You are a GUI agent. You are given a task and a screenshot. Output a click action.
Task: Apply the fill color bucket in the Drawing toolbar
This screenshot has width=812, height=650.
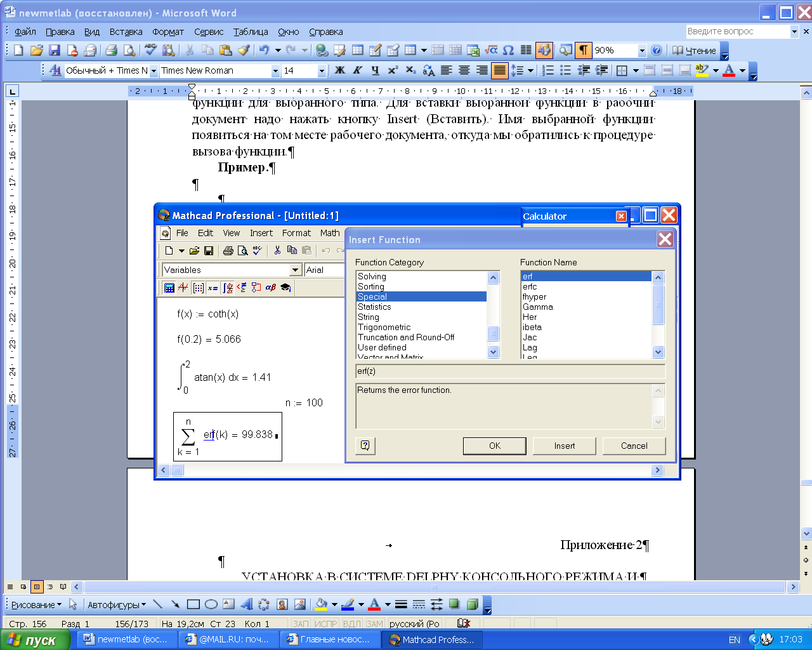tap(321, 604)
